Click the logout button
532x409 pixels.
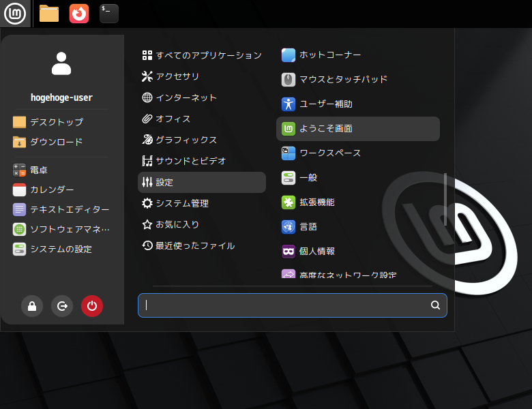click(x=62, y=306)
